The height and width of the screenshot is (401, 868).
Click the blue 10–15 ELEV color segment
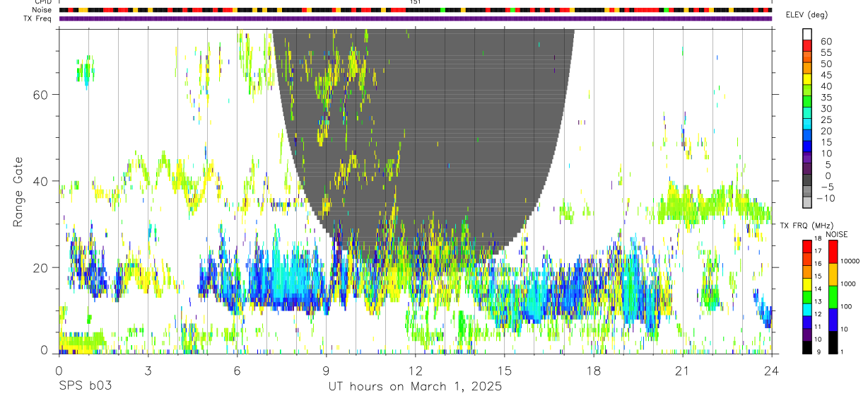(x=807, y=147)
